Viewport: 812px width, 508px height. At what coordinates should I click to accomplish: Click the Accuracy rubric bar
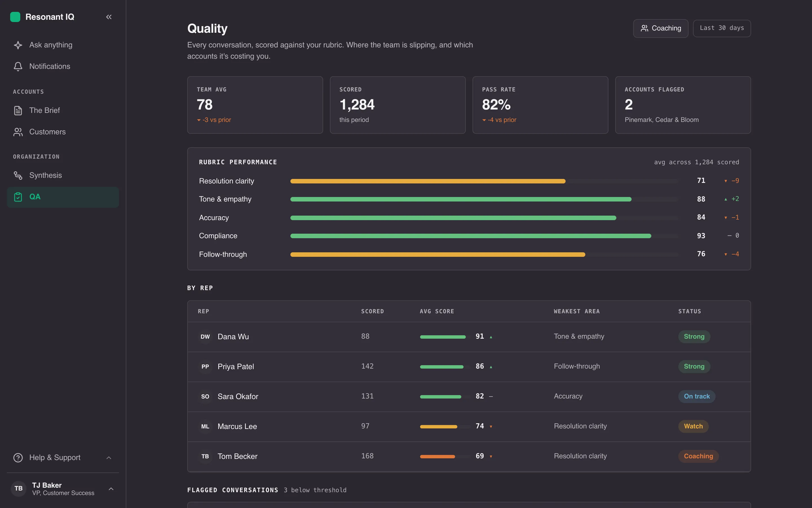(484, 218)
